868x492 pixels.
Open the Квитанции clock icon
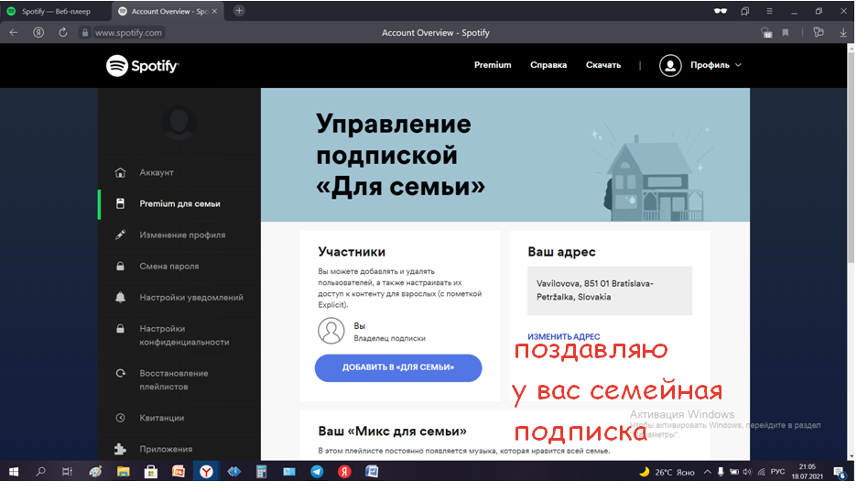tap(120, 418)
